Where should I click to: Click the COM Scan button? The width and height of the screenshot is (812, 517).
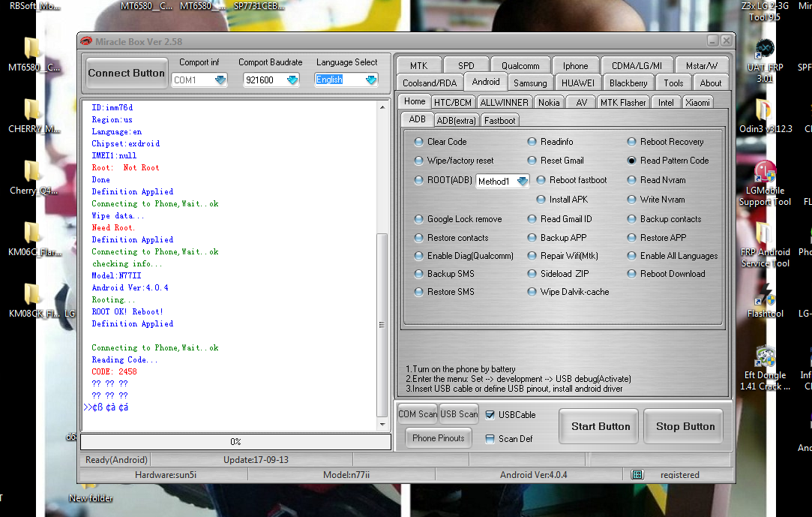pos(418,414)
